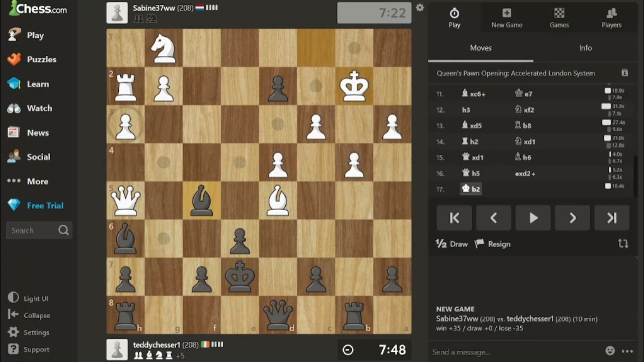This screenshot has width=644, height=362.
Task: Click the black bishop on h6
Action: point(125,238)
